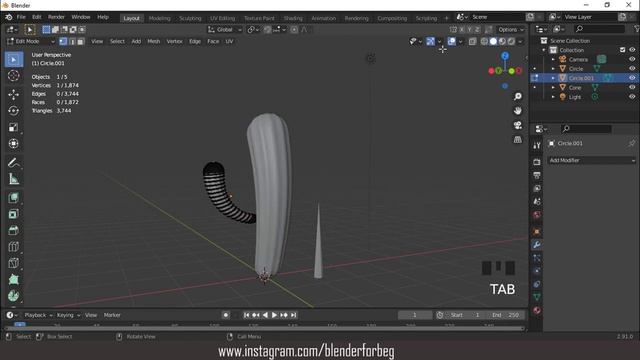This screenshot has width=640, height=360.
Task: Hide the Circle object in outliner
Action: (632, 69)
